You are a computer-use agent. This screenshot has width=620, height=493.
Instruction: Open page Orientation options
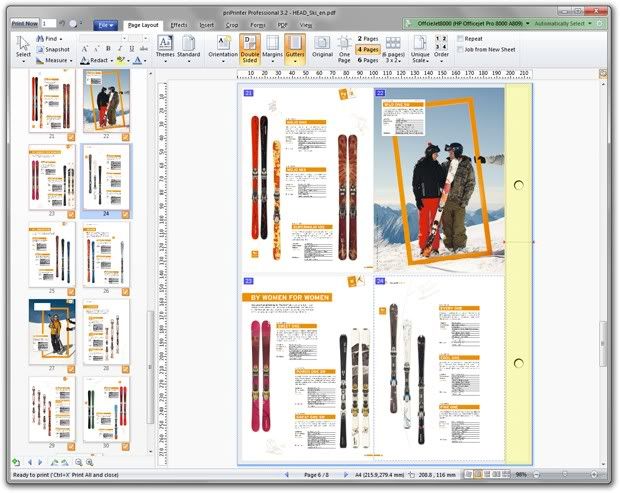tap(223, 49)
